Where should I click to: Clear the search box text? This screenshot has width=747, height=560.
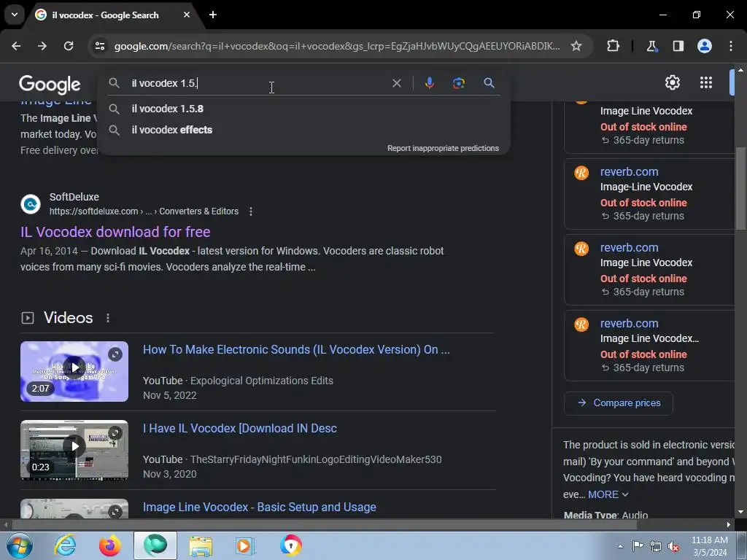396,83
